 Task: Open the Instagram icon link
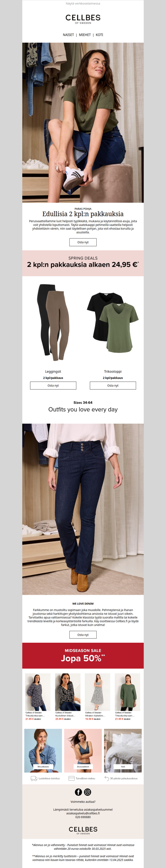coord(88,792)
